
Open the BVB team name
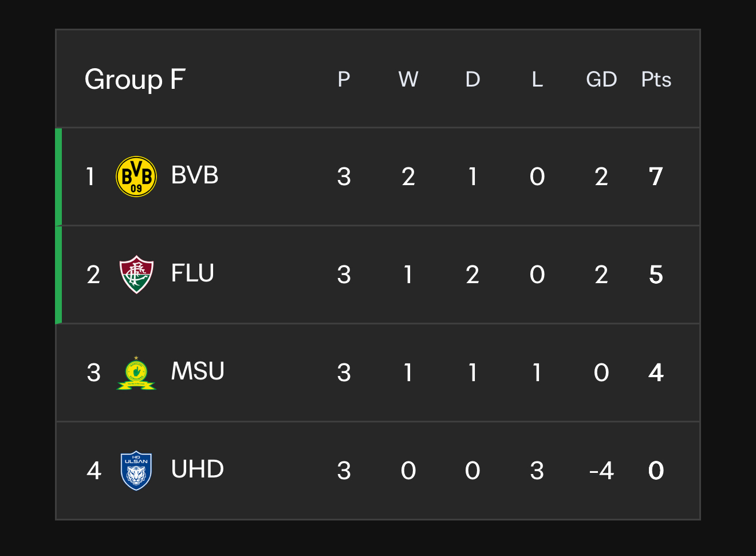pos(195,175)
